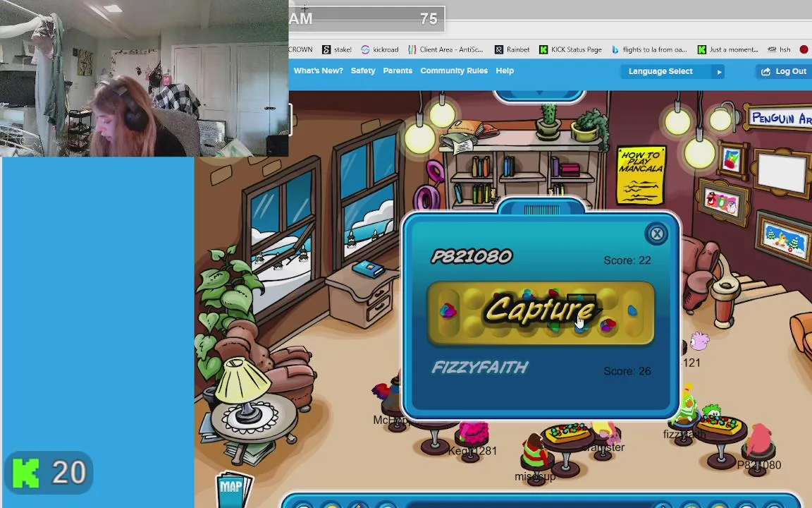The image size is (812, 508).
Task: Click the FIZZYFAITH player name in the Mancala window
Action: point(479,368)
